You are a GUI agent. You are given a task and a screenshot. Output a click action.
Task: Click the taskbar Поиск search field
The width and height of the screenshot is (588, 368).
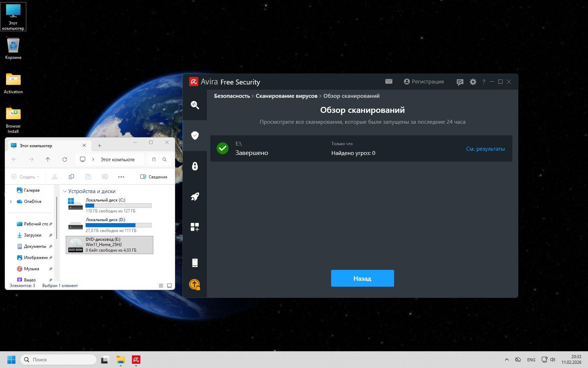tap(59, 360)
